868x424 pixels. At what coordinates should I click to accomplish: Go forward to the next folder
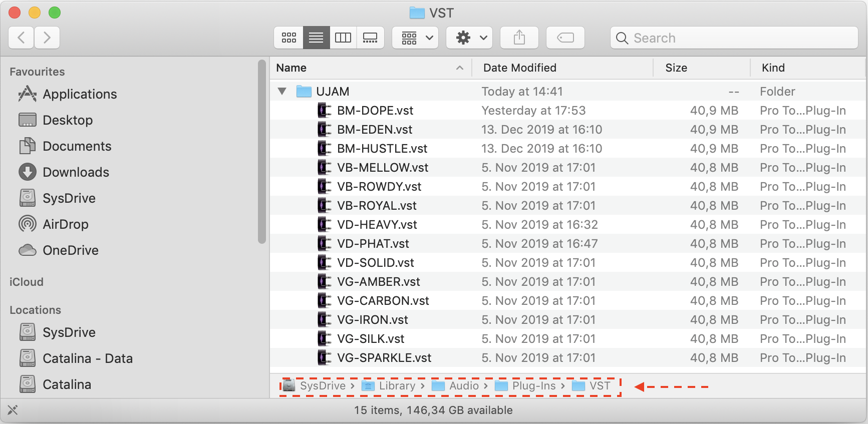point(47,38)
